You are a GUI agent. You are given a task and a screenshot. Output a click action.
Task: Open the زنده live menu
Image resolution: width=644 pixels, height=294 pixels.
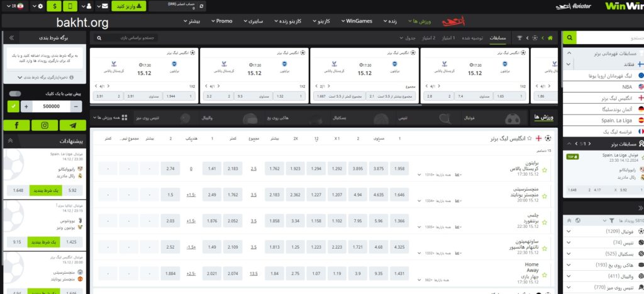coord(390,21)
